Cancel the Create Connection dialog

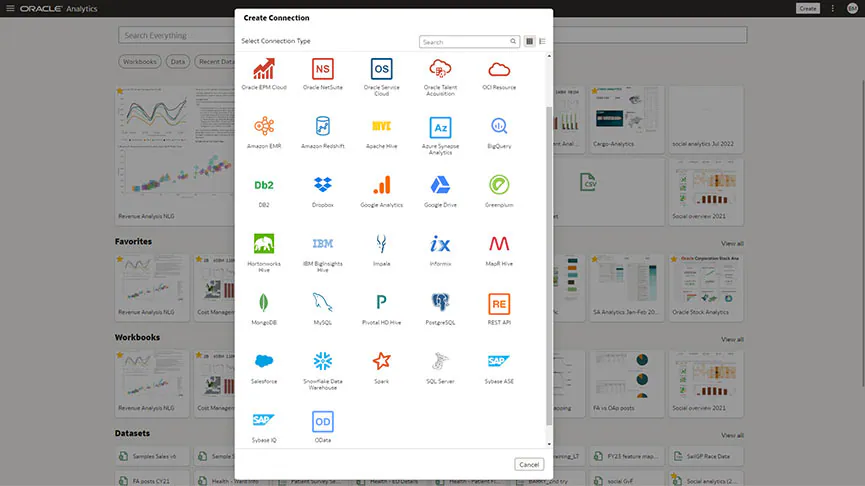tap(529, 464)
